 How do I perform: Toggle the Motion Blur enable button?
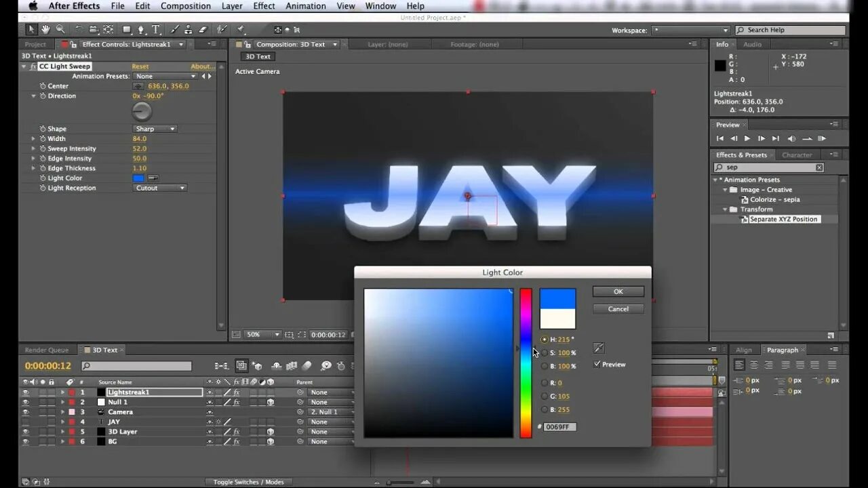(307, 366)
